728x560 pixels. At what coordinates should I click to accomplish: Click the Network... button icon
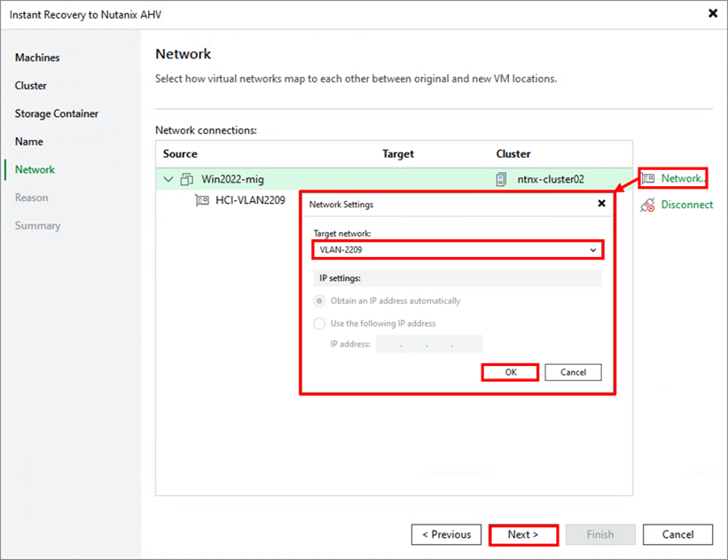[x=648, y=179]
